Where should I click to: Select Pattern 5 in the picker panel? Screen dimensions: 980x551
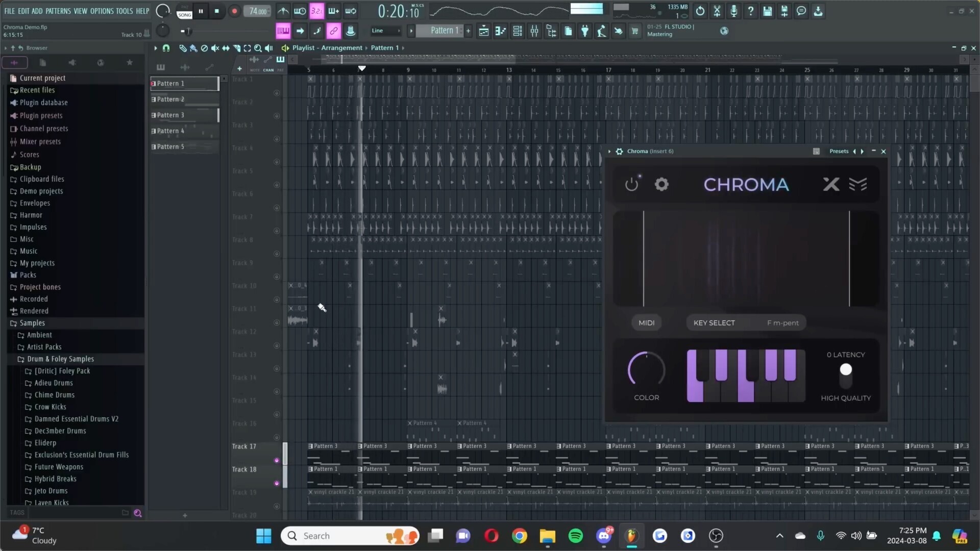pos(184,147)
